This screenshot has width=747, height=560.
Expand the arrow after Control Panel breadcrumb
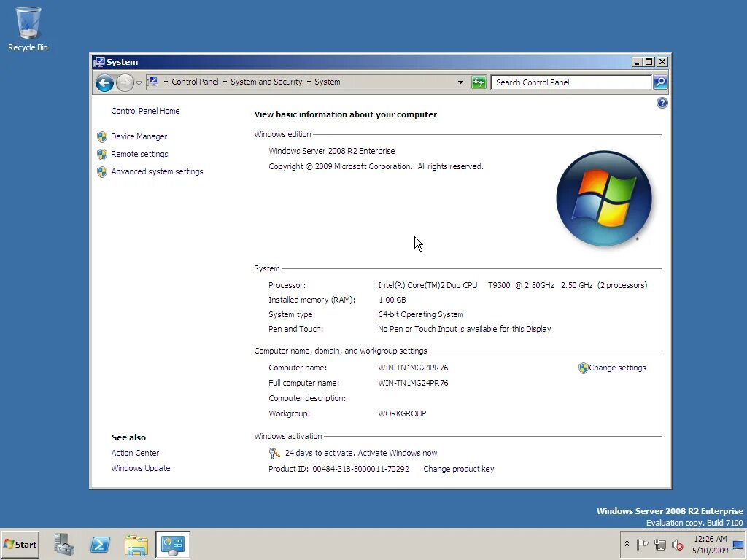coord(225,82)
